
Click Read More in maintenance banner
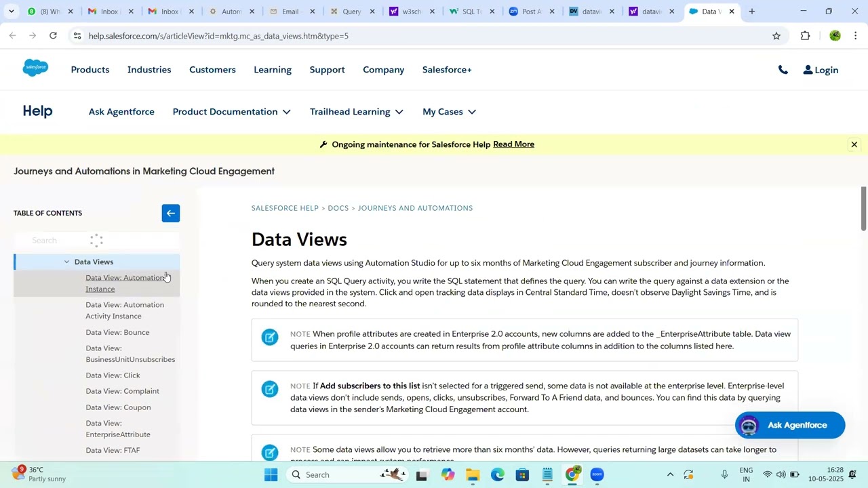point(513,144)
